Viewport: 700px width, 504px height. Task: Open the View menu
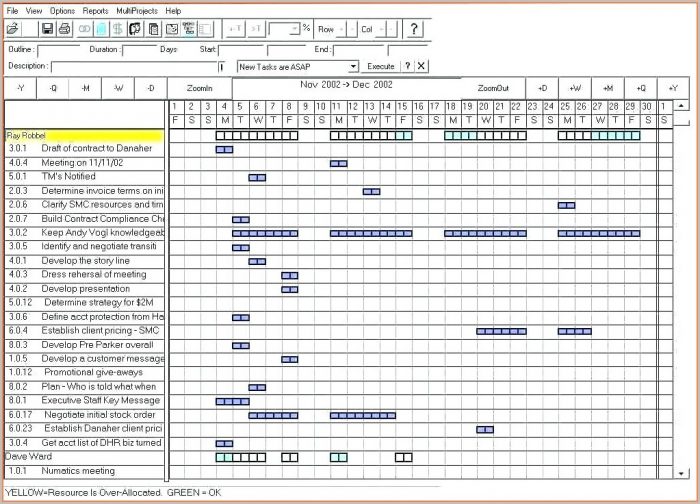[34, 10]
